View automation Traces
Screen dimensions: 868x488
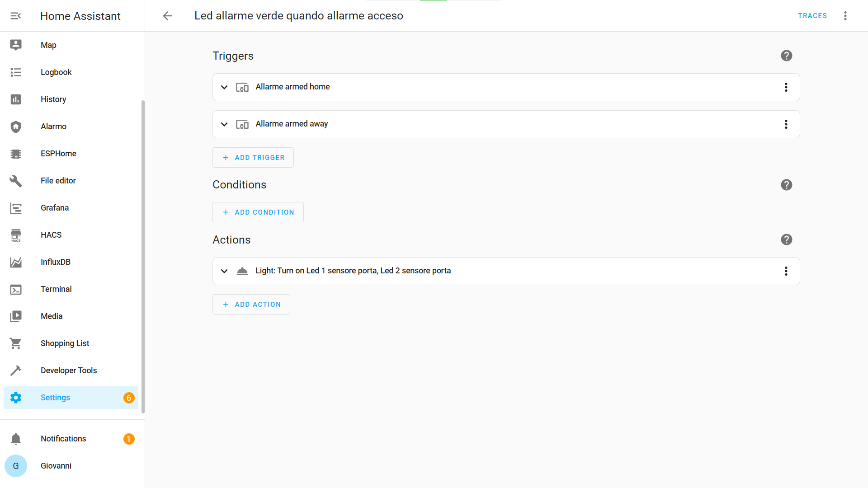(x=812, y=16)
